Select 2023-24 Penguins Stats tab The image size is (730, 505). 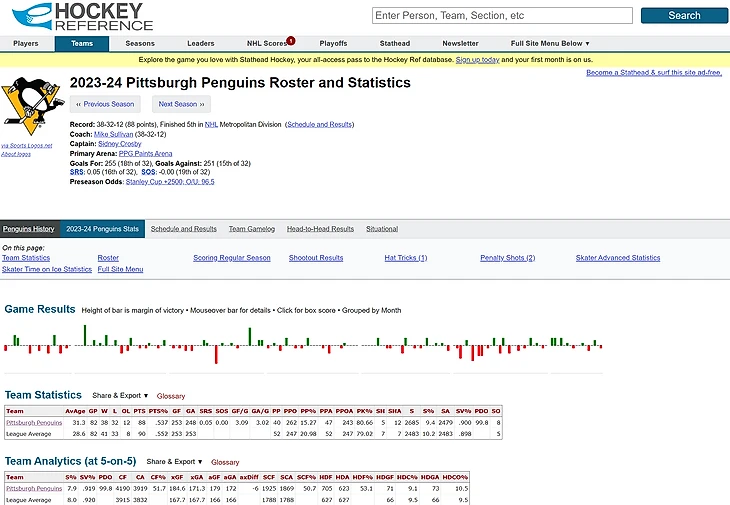point(102,229)
